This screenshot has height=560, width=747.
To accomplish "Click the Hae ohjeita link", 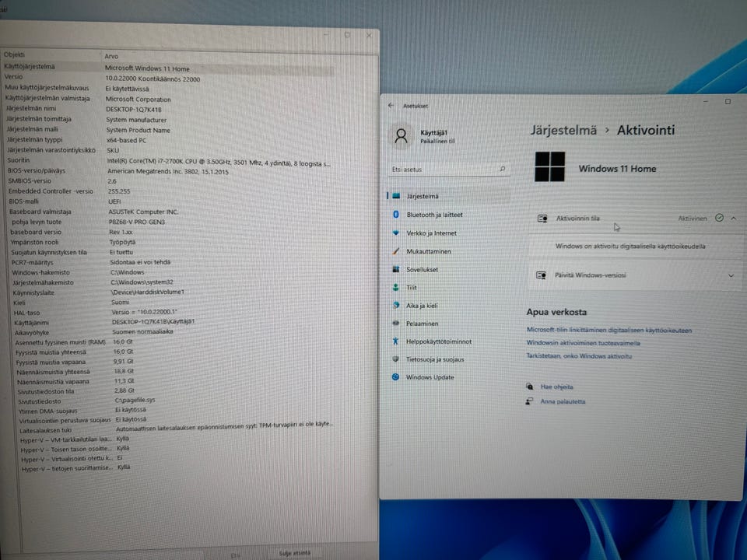I will (x=556, y=387).
